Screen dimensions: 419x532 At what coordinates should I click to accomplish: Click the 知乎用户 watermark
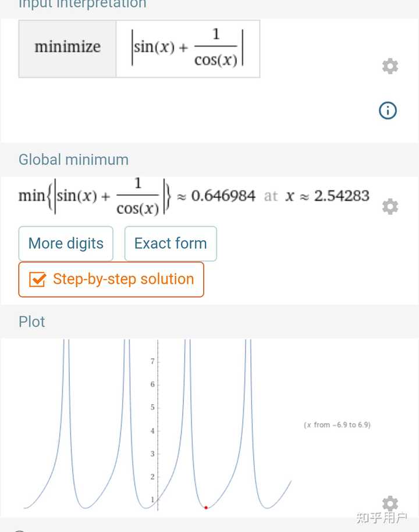coord(381,517)
